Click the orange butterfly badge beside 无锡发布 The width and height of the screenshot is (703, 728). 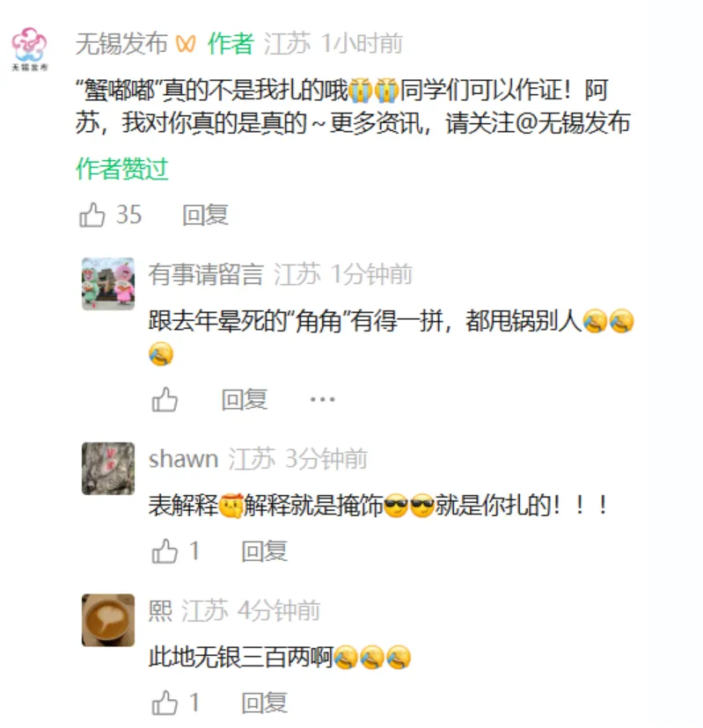click(186, 44)
